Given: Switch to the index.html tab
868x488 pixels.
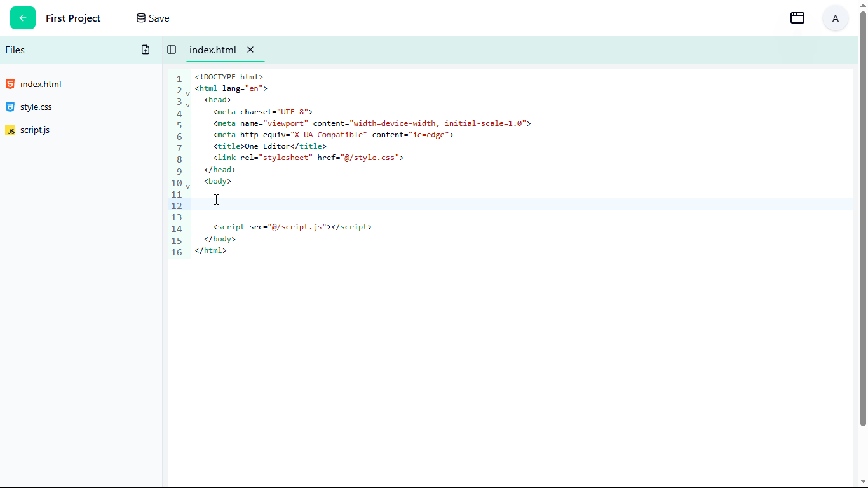Looking at the screenshot, I should pos(212,50).
